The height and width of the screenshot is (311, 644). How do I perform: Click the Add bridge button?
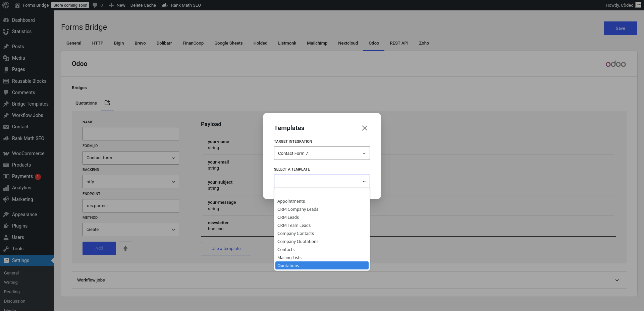(99, 248)
